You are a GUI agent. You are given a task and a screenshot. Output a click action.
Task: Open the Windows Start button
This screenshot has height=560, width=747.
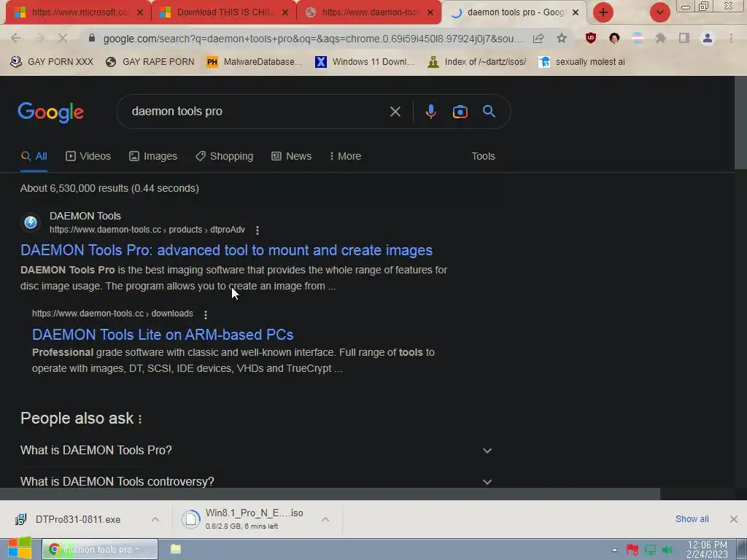click(x=20, y=548)
